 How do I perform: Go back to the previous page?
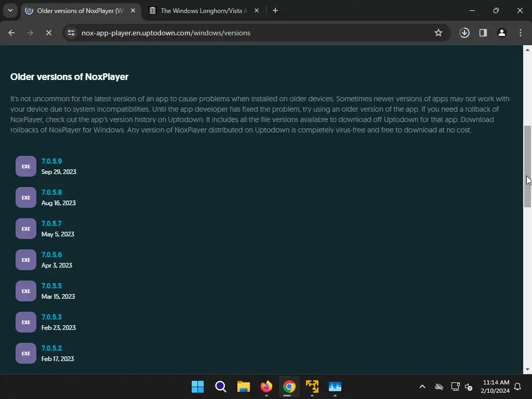pyautogui.click(x=11, y=33)
